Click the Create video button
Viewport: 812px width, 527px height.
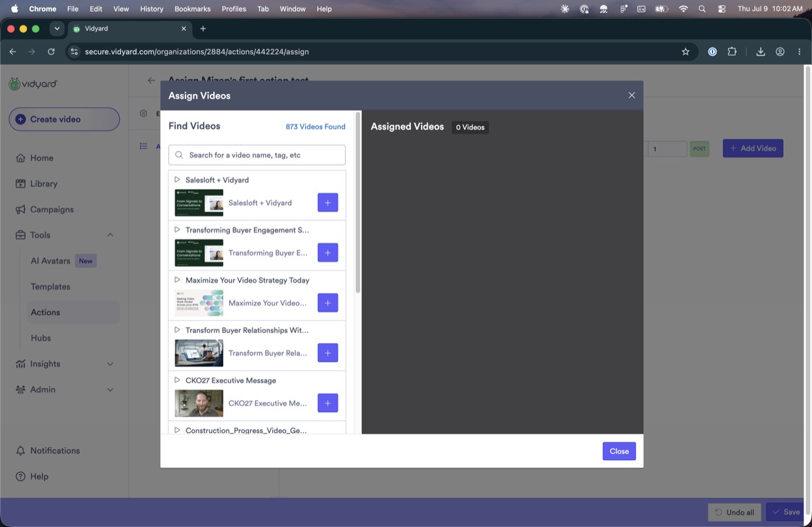[64, 119]
